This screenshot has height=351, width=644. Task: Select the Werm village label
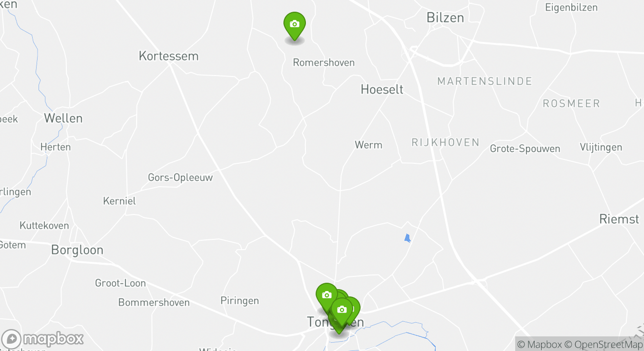(368, 145)
